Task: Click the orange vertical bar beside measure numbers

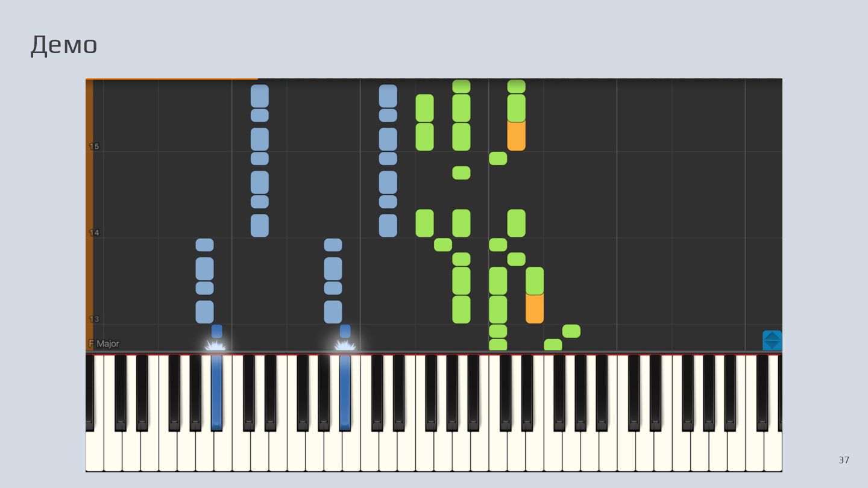Action: point(89,214)
